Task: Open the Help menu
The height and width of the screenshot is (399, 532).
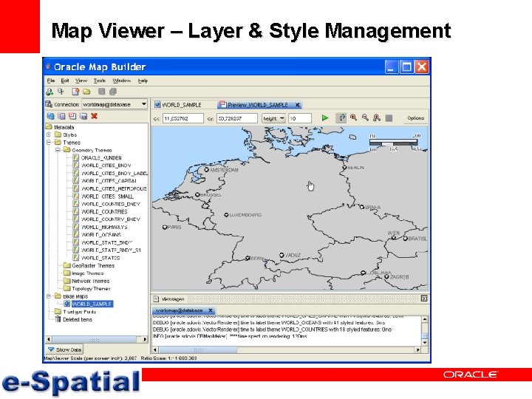Action: coord(143,81)
